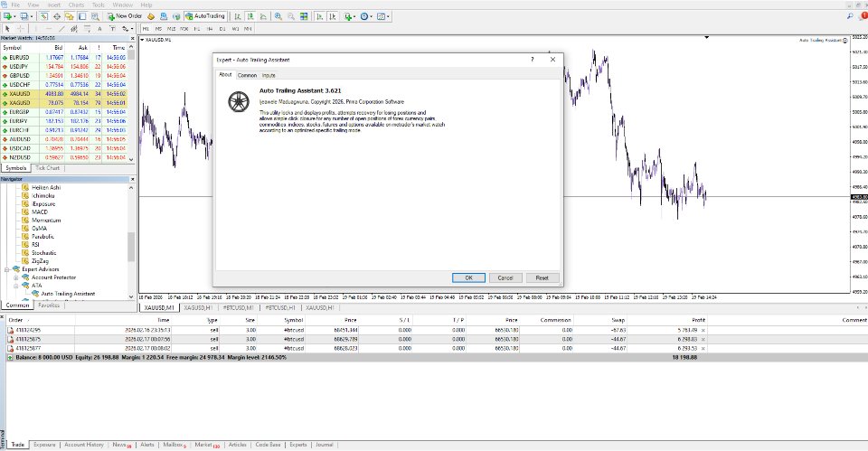Select the trendline drawing tool
Image resolution: width=868 pixels, height=451 pixels.
61,29
